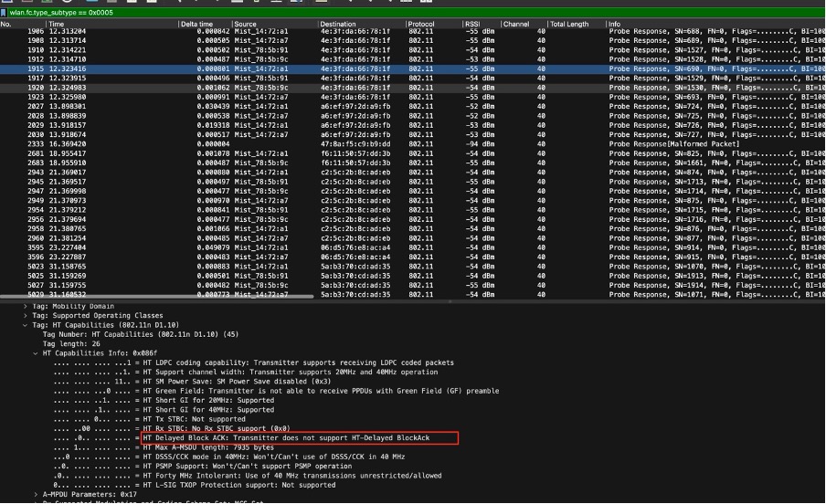This screenshot has height=504, width=826.
Task: Select packet number 1906 in the list
Action: (413, 31)
